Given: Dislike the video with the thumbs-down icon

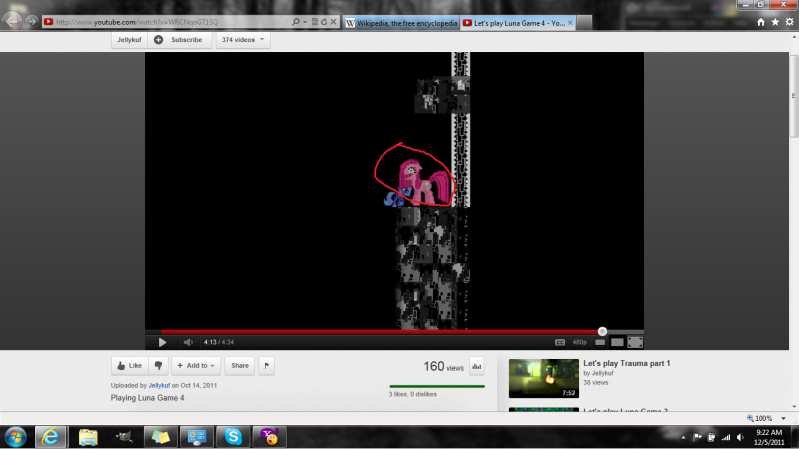Looking at the screenshot, I should coord(158,366).
